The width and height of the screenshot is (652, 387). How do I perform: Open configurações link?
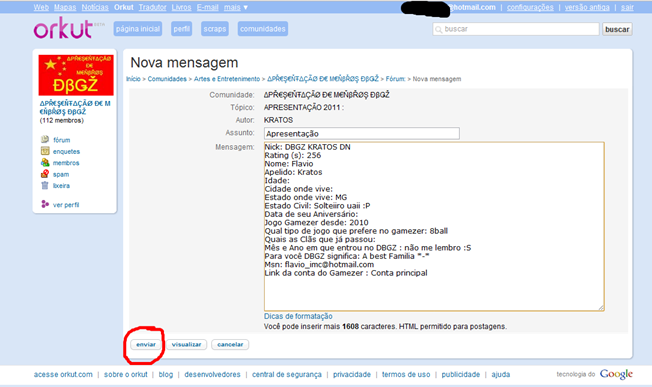530,7
